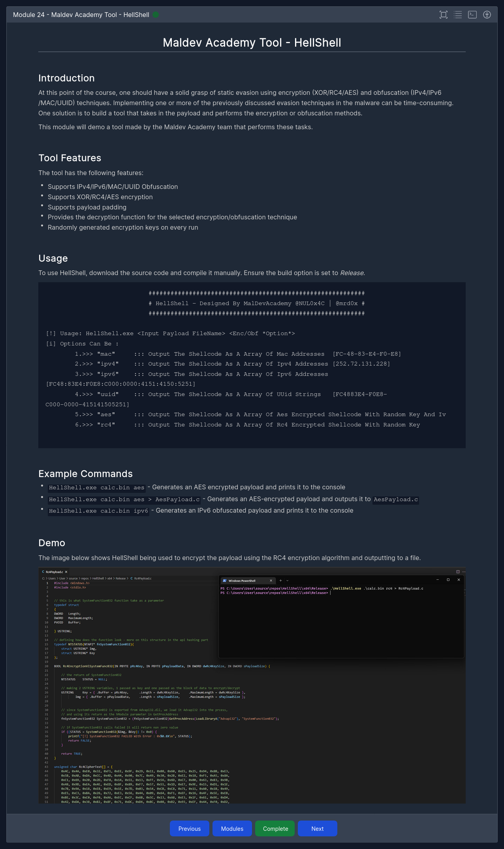This screenshot has width=504, height=849.
Task: Click 'Supports XOR/RC4/AES encryption' bullet
Action: tap(100, 197)
